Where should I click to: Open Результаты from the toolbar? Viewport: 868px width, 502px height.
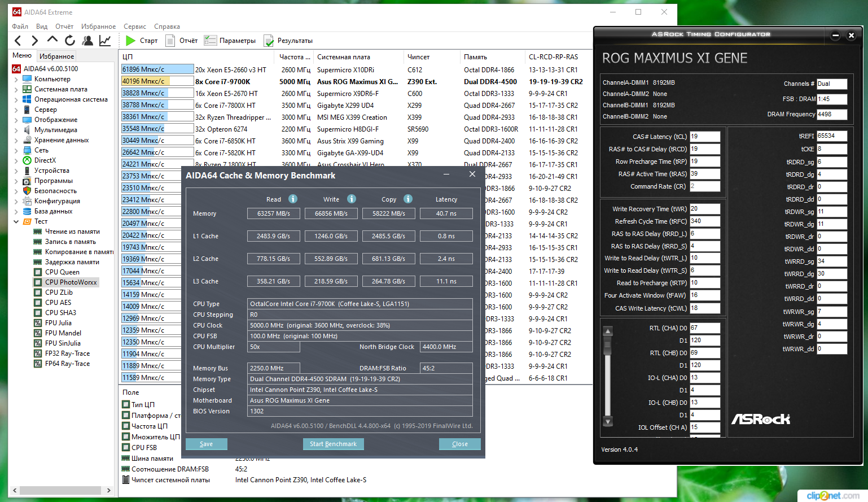288,41
